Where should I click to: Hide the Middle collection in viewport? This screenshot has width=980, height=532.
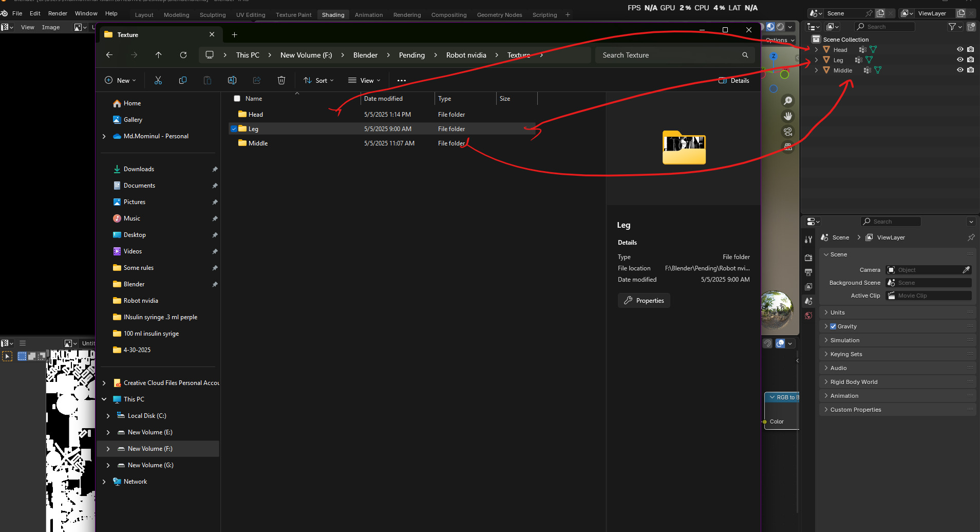coord(960,70)
